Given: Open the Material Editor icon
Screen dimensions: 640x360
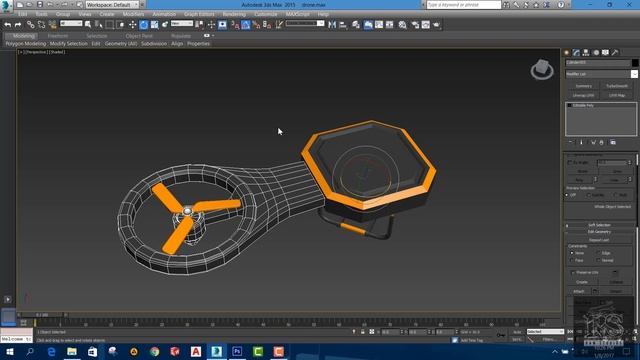Looking at the screenshot, I should pos(402,25).
